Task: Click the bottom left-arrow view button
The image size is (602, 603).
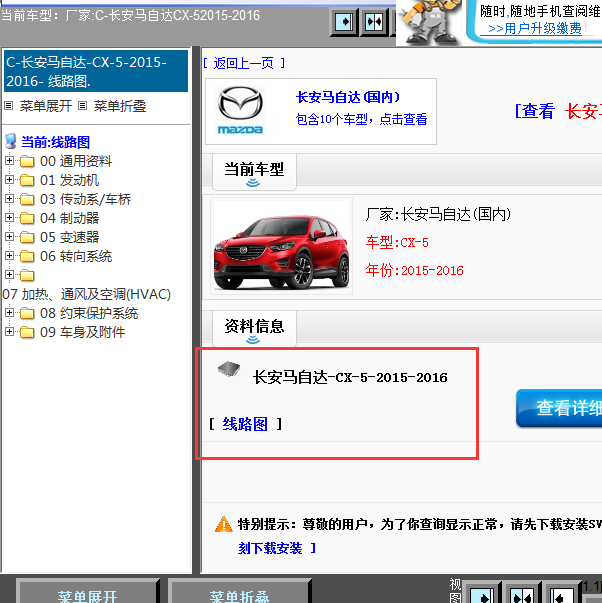Action: pyautogui.click(x=561, y=594)
